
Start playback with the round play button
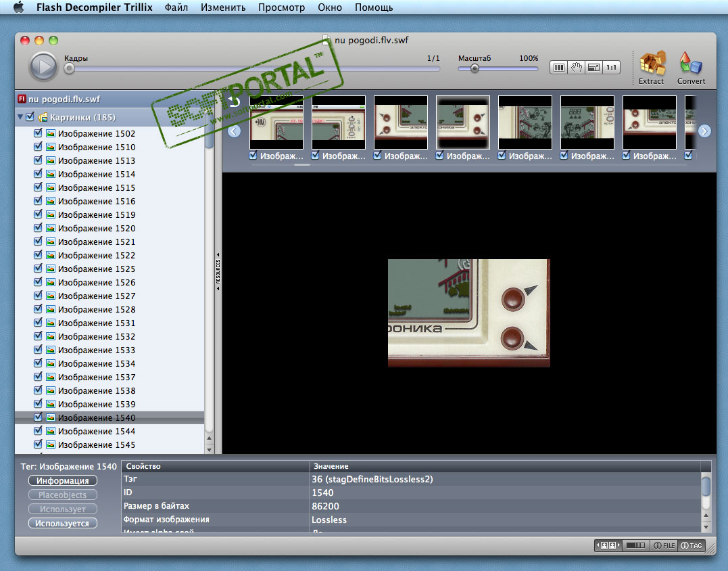pos(43,67)
